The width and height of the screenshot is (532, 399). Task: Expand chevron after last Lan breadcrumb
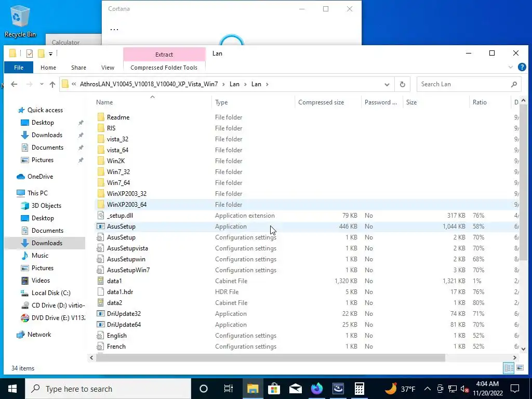click(268, 84)
